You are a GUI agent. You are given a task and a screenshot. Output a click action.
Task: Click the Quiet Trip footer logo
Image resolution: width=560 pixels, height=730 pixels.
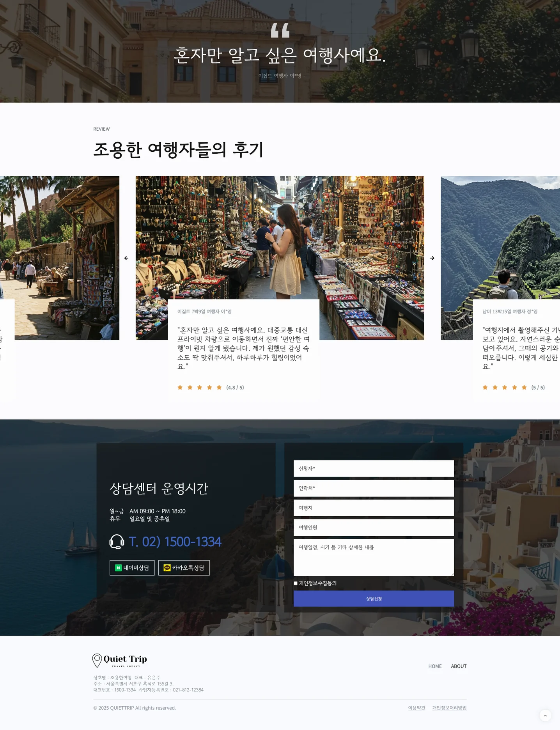coord(120,661)
